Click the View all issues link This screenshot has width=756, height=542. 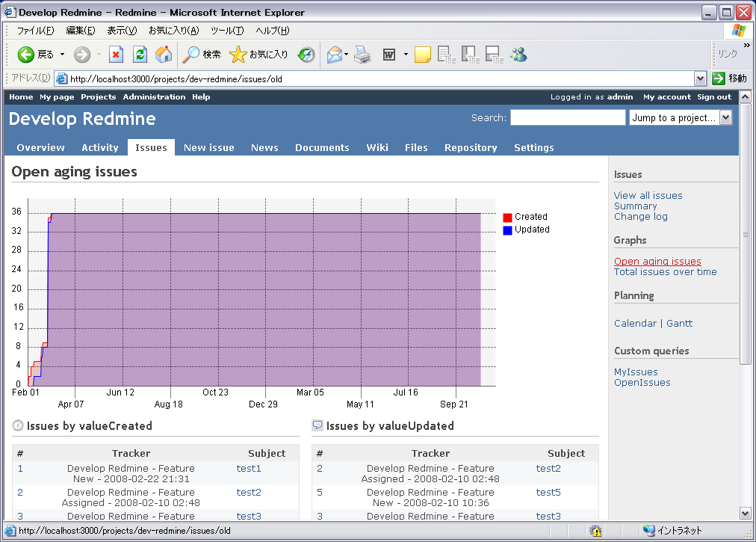click(x=648, y=195)
